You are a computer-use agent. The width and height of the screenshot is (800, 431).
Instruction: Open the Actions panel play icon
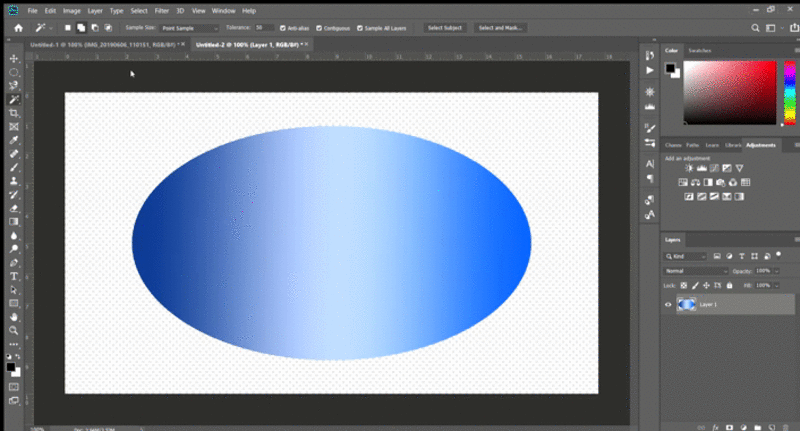point(649,70)
